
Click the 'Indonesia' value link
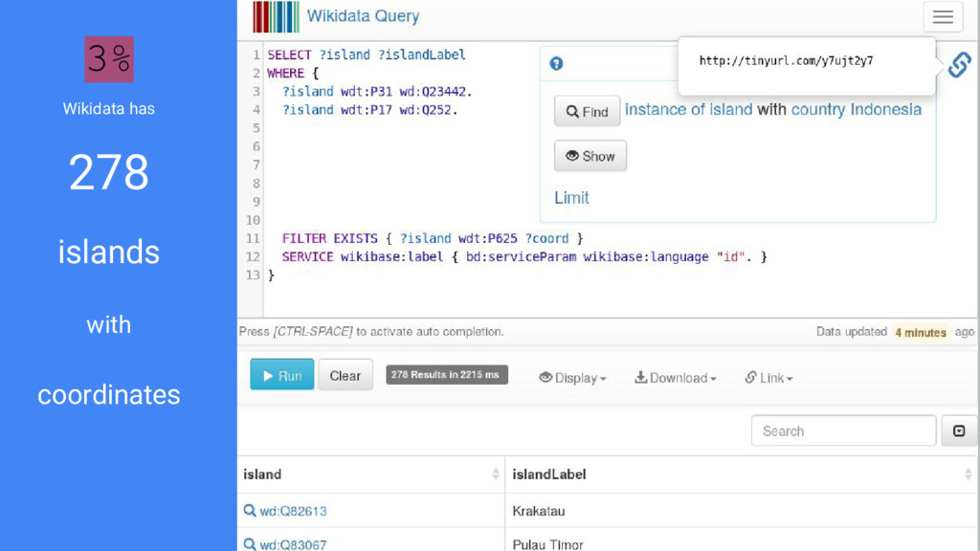click(x=885, y=109)
